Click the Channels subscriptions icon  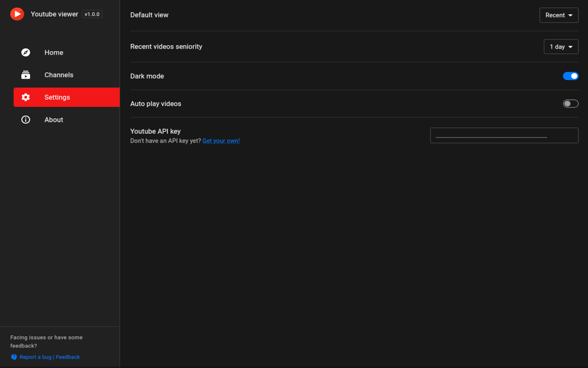coord(26,75)
